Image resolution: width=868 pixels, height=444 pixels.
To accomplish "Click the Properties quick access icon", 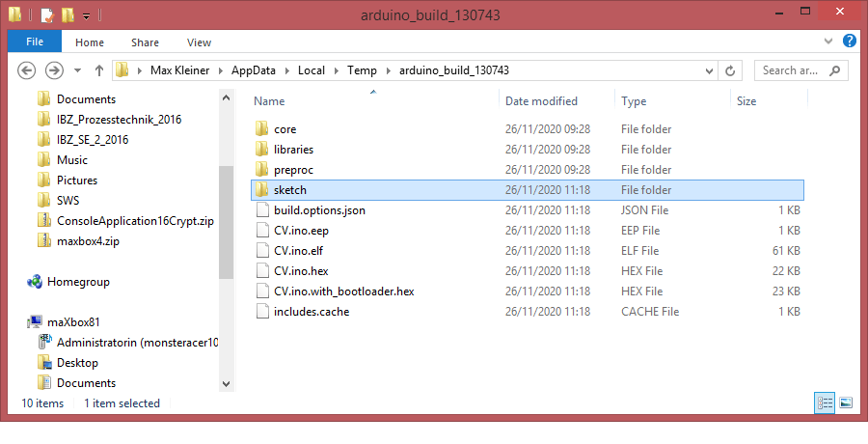I will click(46, 15).
